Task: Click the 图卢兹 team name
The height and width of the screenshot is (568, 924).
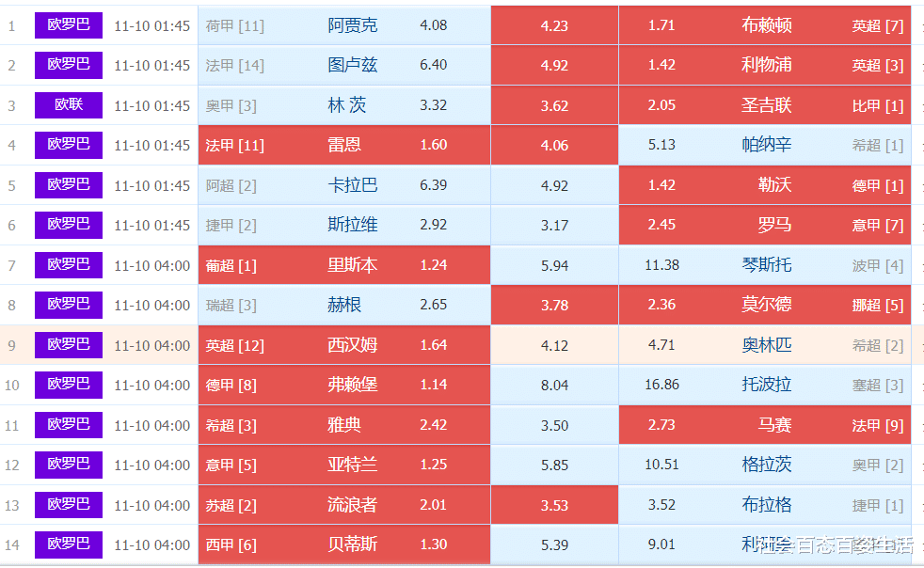Action: coord(352,65)
